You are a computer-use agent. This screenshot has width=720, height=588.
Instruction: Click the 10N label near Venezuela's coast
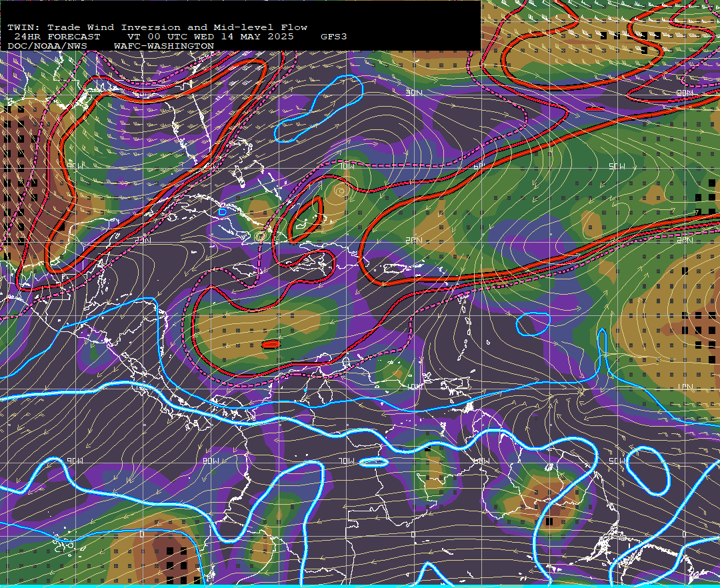414,387
